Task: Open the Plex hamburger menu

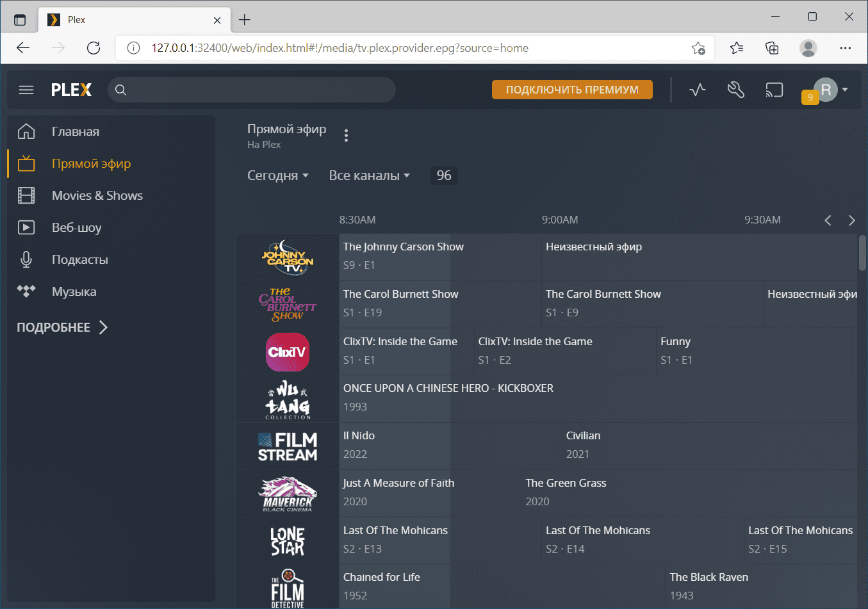Action: (x=26, y=90)
